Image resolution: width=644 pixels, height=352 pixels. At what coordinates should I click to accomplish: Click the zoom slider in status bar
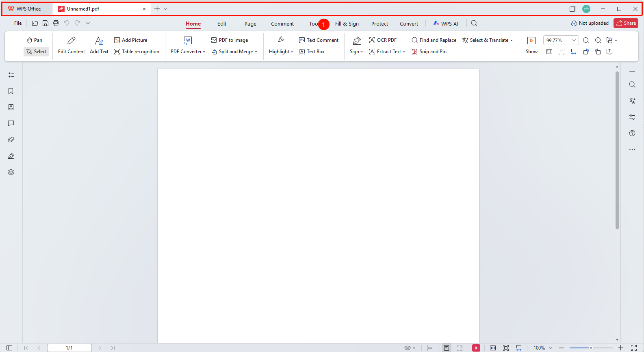(x=591, y=348)
